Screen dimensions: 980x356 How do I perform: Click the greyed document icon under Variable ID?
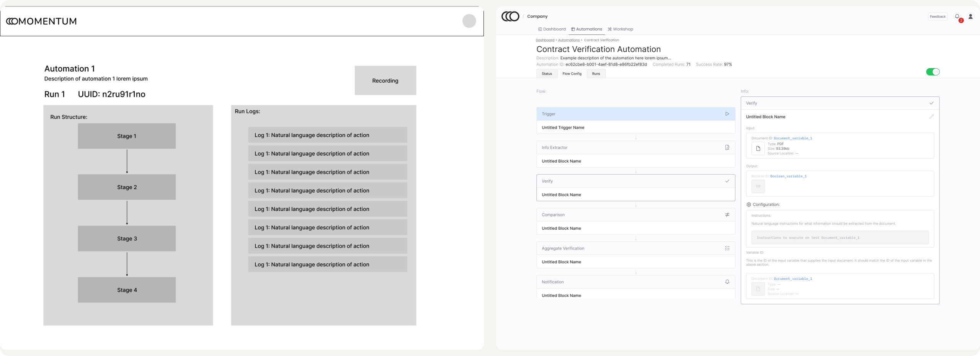coord(758,289)
